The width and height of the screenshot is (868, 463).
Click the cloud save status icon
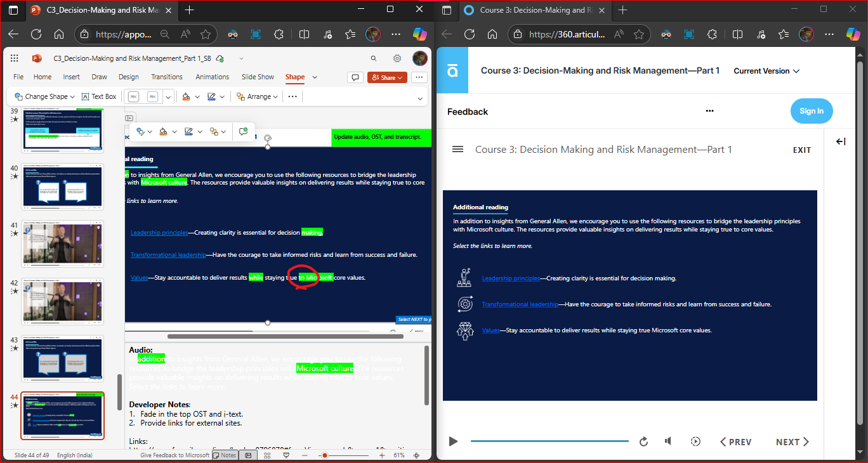point(220,58)
